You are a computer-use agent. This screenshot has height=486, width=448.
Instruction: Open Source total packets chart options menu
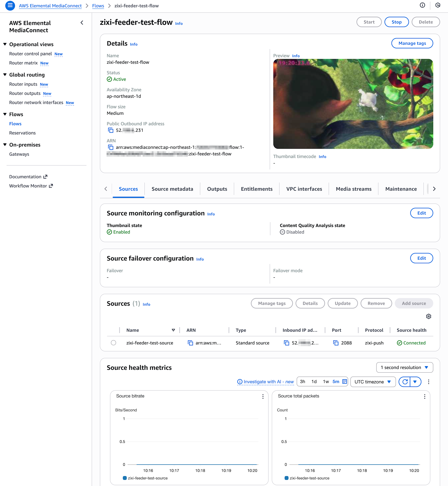click(x=425, y=397)
